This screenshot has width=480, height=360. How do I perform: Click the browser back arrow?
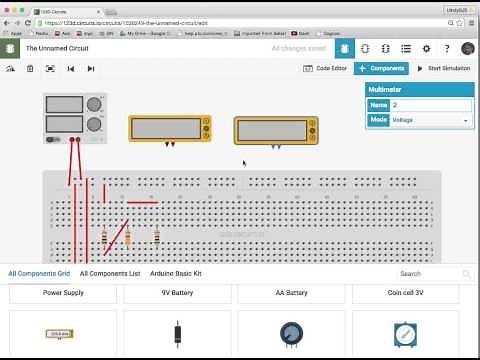point(6,23)
